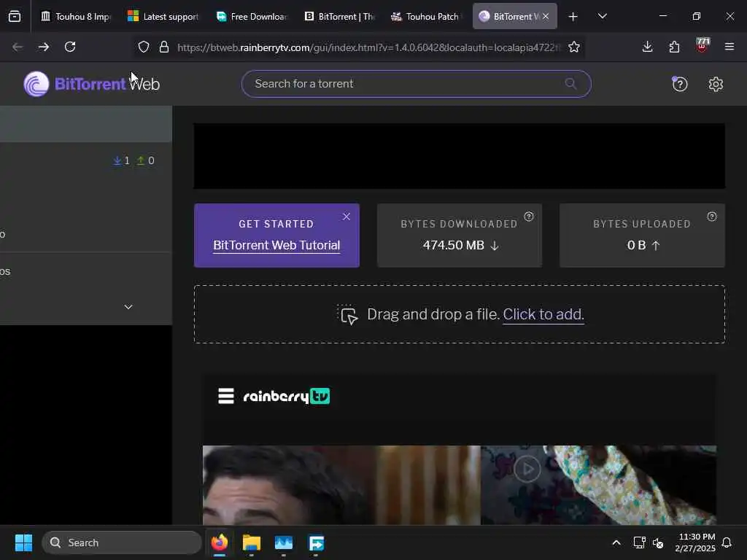
Task: Open BitTorrent Web settings gear
Action: tap(716, 85)
